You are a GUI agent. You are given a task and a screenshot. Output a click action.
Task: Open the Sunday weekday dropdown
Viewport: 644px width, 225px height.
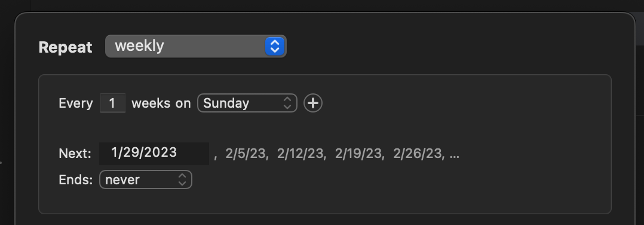[x=247, y=103]
